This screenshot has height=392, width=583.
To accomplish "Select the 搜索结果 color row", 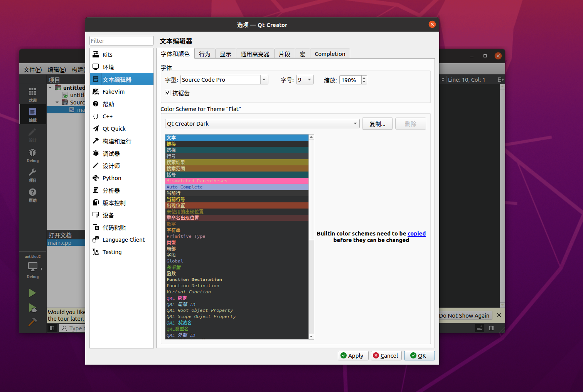I will [x=237, y=162].
